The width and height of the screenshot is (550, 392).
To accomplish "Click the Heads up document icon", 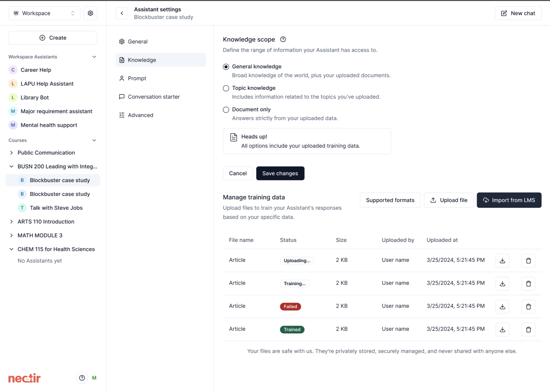I will click(234, 137).
